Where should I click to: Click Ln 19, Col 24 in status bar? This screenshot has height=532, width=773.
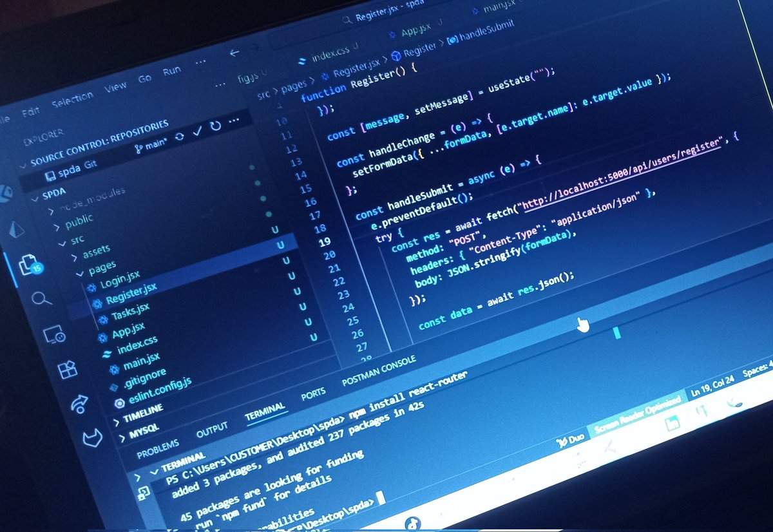(712, 387)
